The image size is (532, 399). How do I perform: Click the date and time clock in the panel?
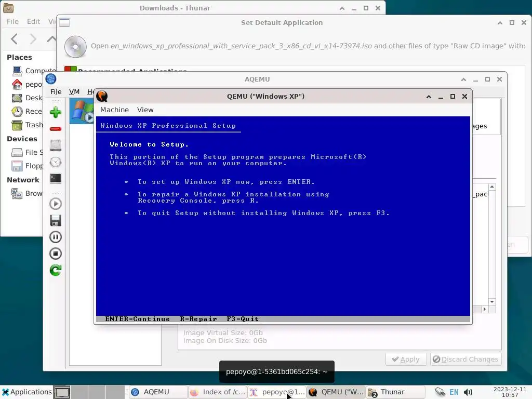tap(510, 392)
